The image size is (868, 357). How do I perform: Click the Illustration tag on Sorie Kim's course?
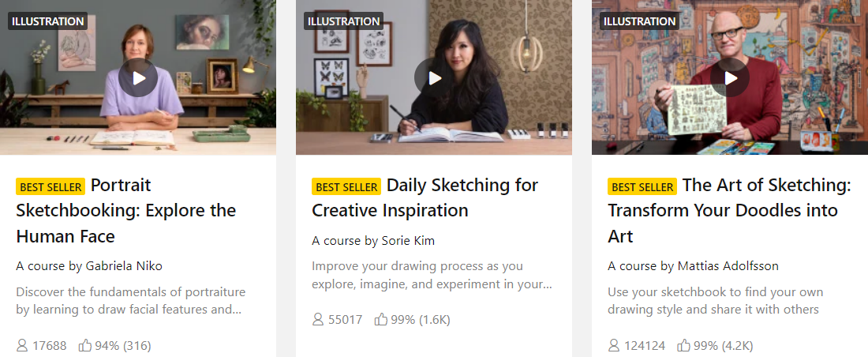click(343, 21)
